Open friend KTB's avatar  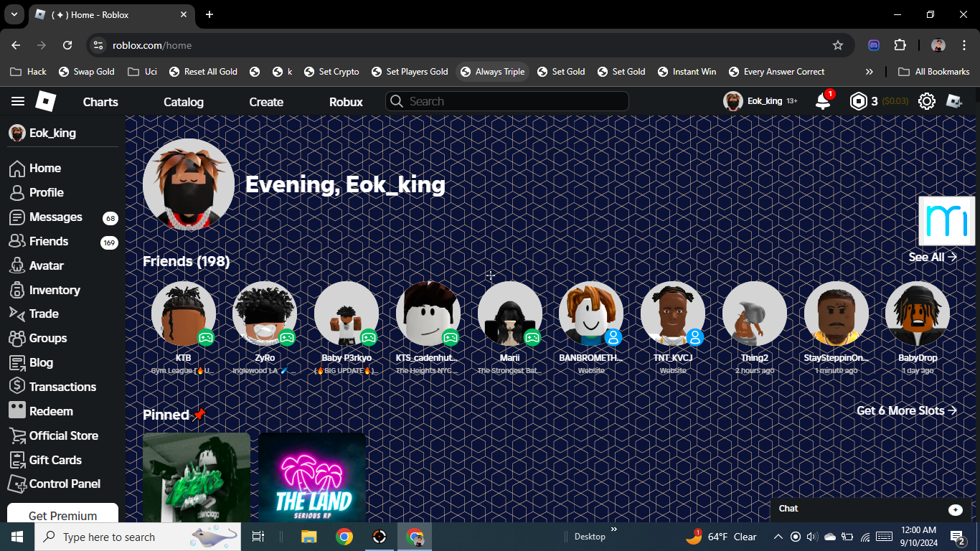[184, 314]
